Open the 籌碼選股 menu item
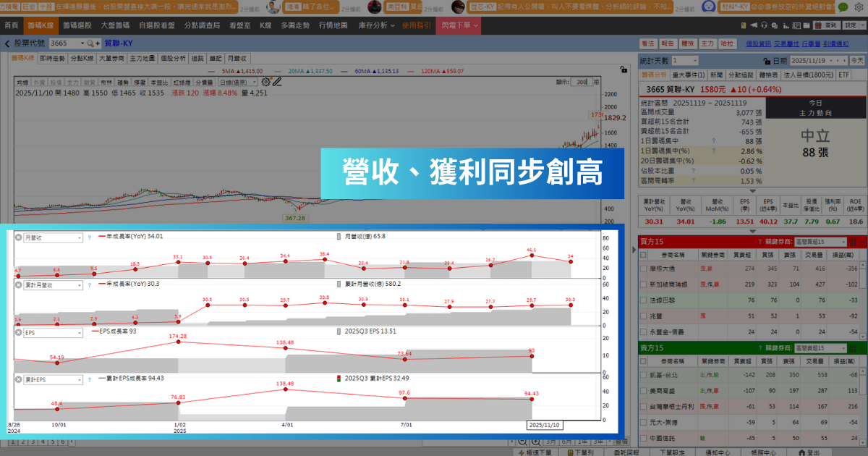This screenshot has height=456, width=868. (x=77, y=25)
